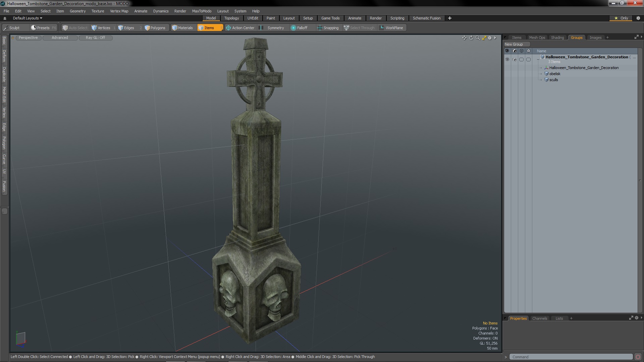Toggle visibility eye for Halloween_Tombstone_Garden_Decoration group
The height and width of the screenshot is (362, 644).
[507, 59]
